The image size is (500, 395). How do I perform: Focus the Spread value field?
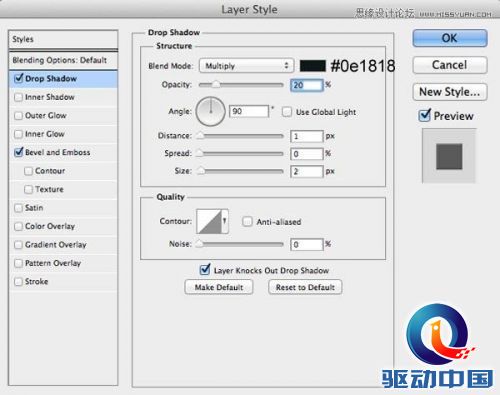307,154
